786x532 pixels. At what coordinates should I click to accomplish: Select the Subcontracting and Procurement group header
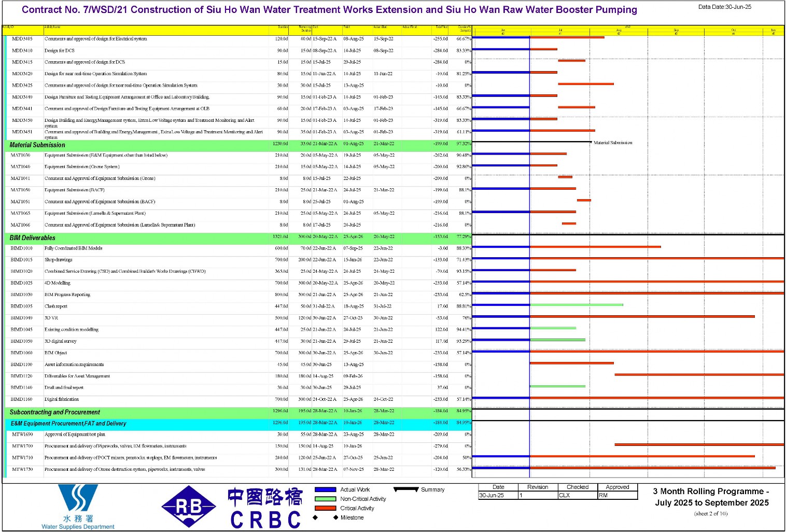click(x=238, y=412)
